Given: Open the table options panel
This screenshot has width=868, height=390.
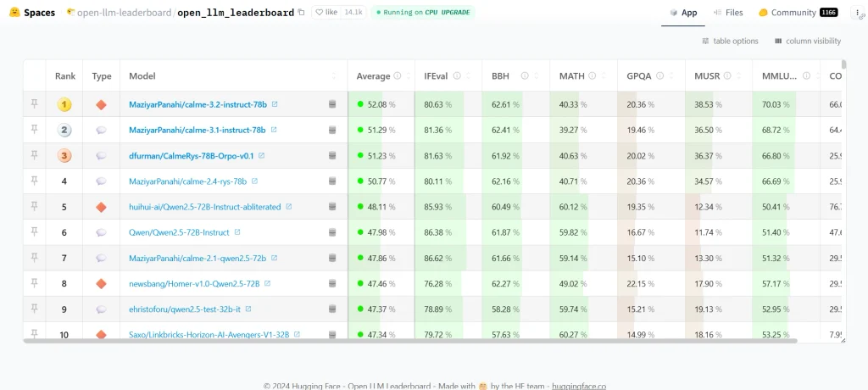Looking at the screenshot, I should coord(730,41).
